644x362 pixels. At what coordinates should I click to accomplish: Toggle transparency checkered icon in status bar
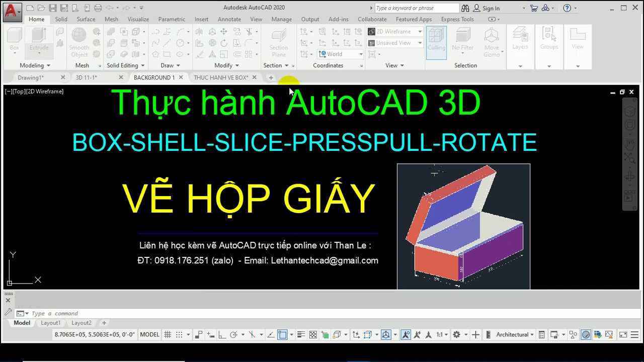(x=313, y=335)
